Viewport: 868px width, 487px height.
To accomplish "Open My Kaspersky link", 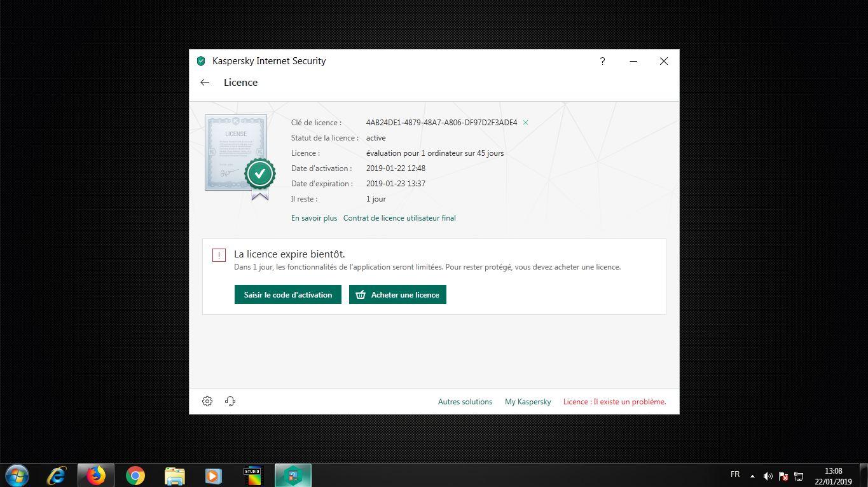I will [528, 402].
